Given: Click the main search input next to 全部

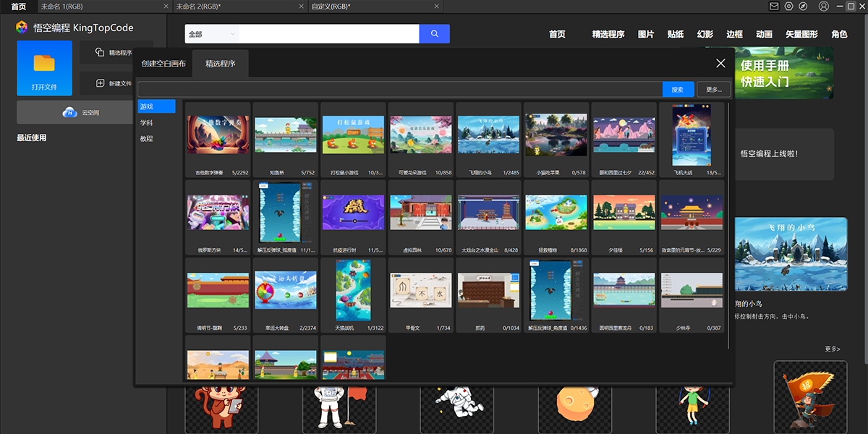Looking at the screenshot, I should pos(329,34).
